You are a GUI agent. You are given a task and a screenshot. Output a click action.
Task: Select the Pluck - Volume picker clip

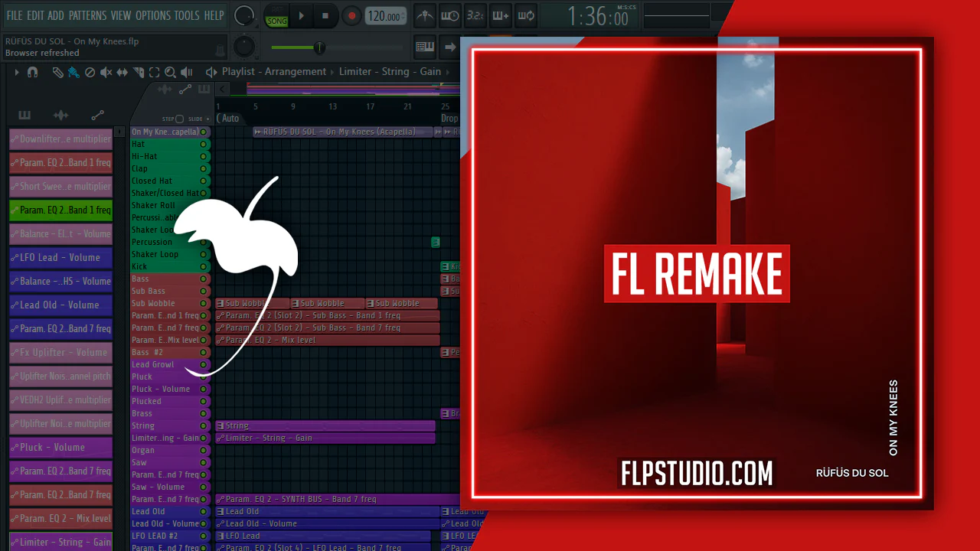click(60, 447)
